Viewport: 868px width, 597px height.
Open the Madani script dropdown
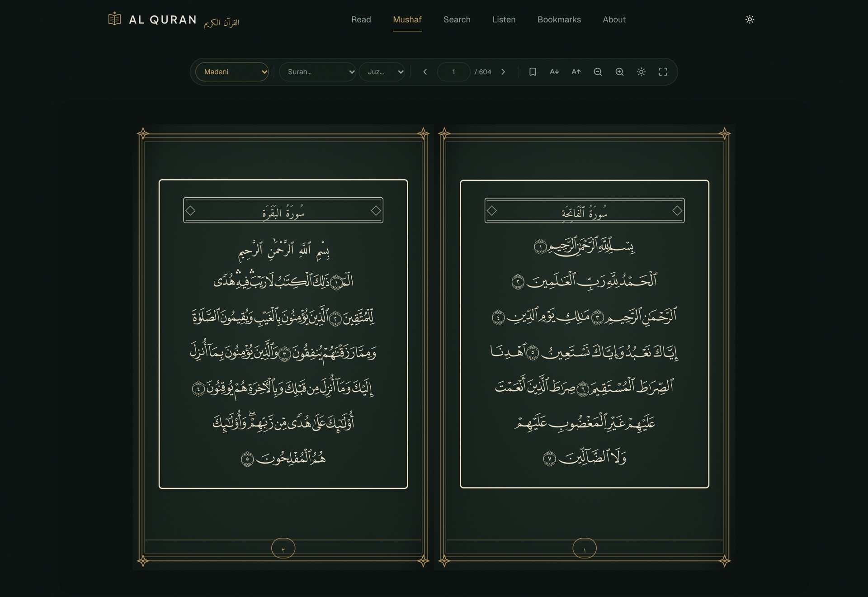point(232,72)
